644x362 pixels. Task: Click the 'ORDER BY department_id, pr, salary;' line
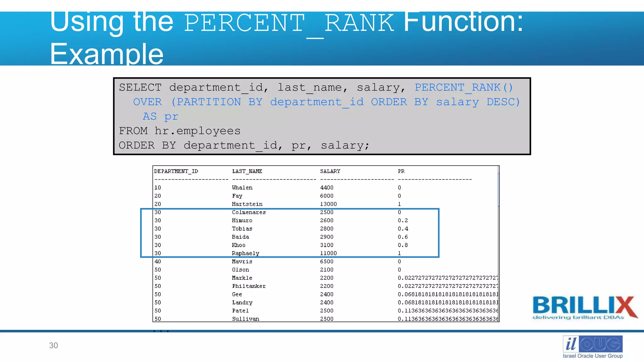click(244, 145)
